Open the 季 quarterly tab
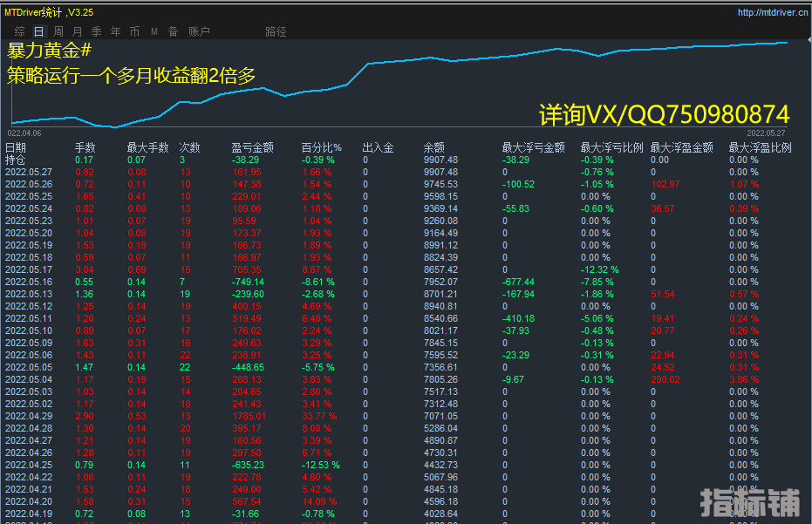Screen dimensions: 812x524 (x=96, y=31)
